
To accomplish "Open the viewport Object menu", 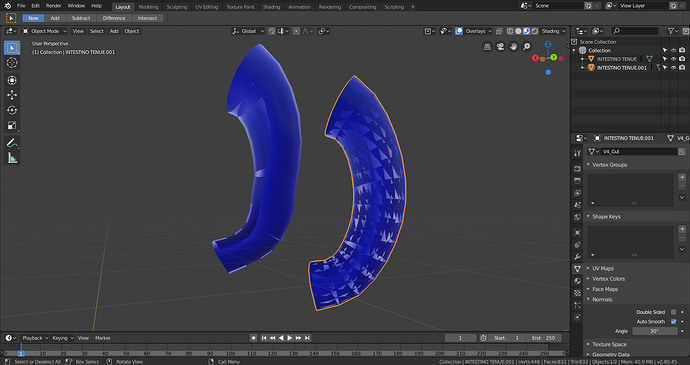I will point(132,31).
